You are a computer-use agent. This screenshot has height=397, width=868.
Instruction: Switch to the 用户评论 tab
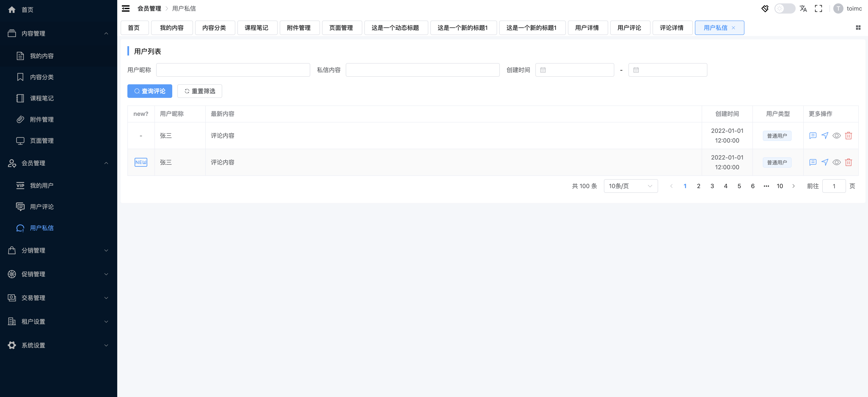[x=629, y=28]
